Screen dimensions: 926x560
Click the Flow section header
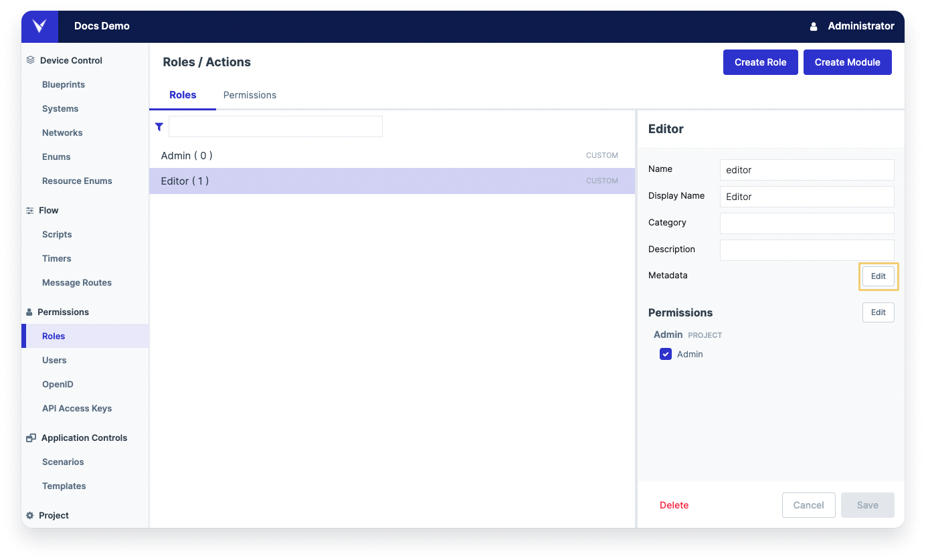[x=49, y=210]
